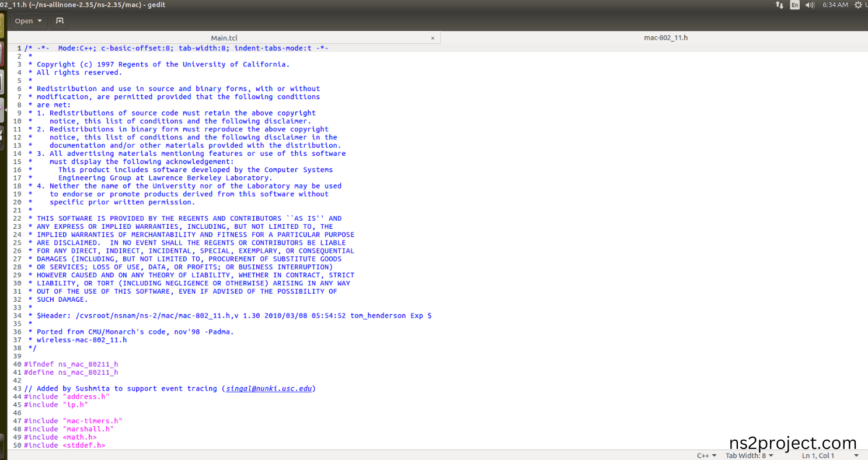
Task: Click the #include <math.h> line
Action: tap(60, 437)
